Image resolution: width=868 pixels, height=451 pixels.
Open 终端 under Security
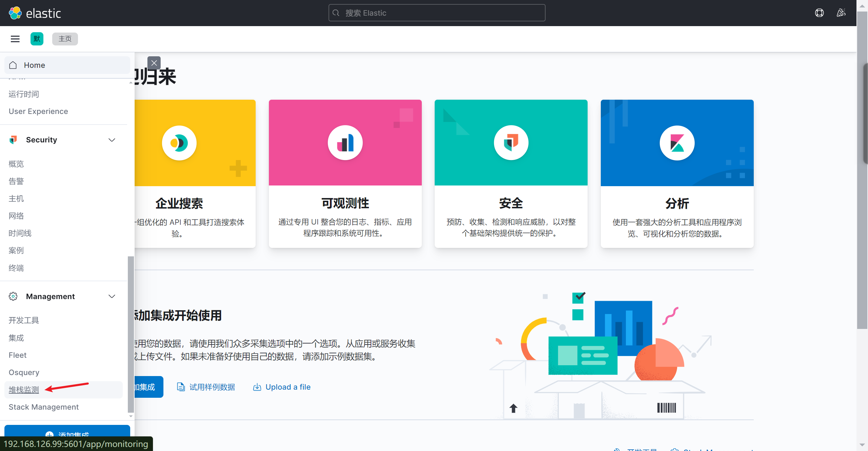[x=16, y=268]
